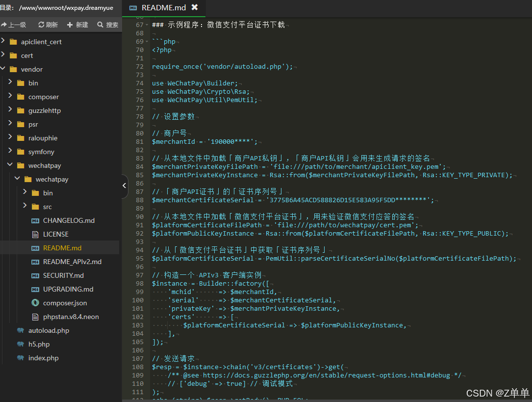Open the composer.json file
The height and width of the screenshot is (402, 532).
[65, 303]
